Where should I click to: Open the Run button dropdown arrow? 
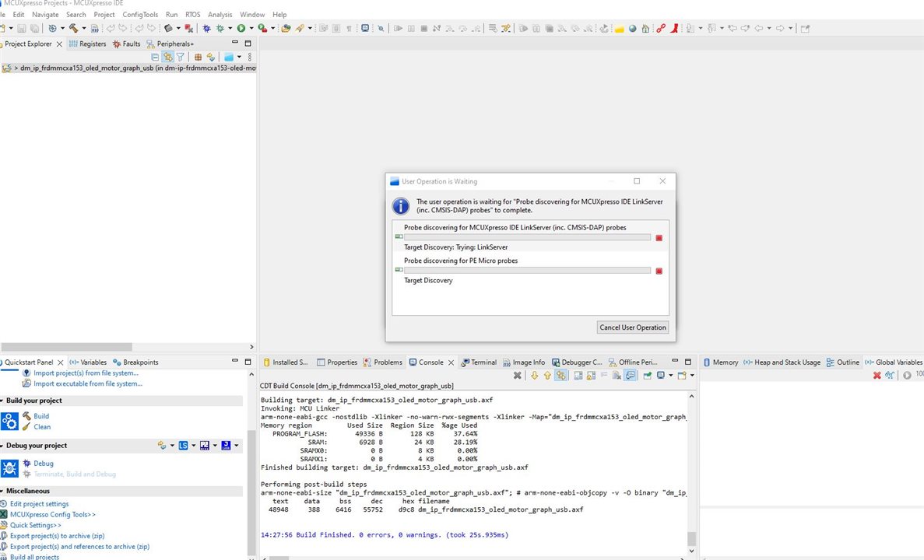(x=251, y=28)
